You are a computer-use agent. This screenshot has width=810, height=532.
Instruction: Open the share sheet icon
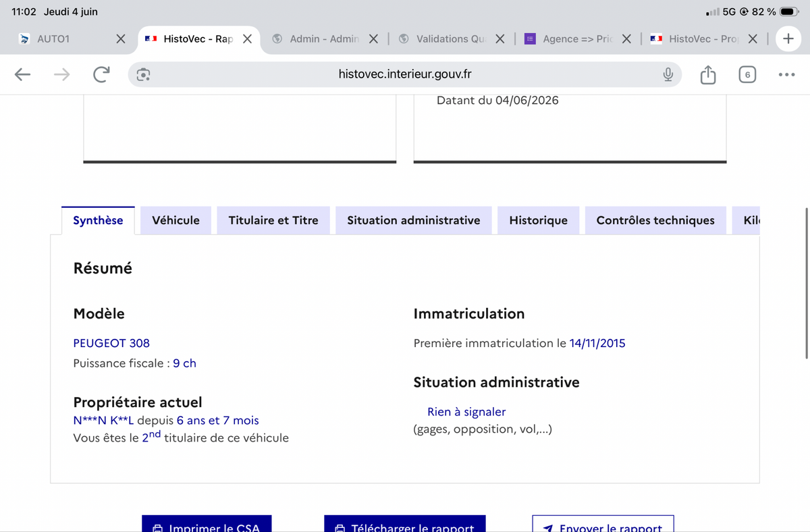tap(707, 74)
